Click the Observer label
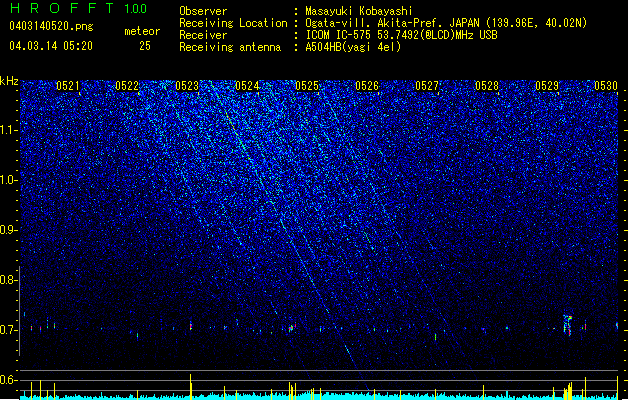 coord(203,11)
